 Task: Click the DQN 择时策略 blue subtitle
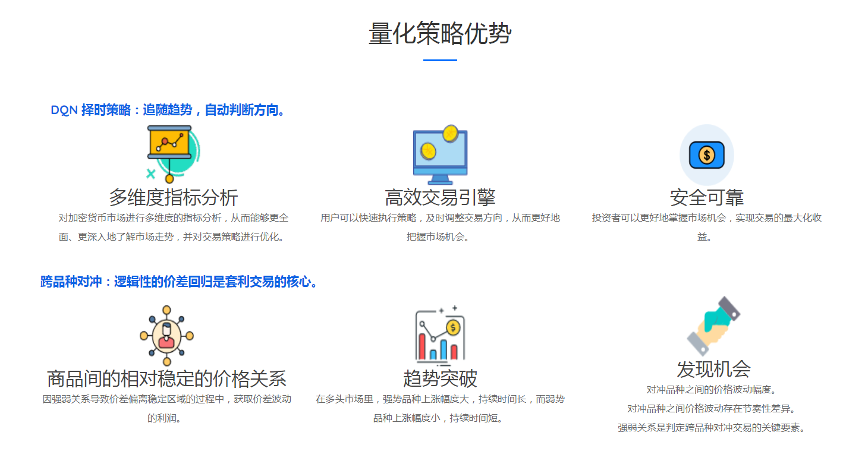[x=170, y=110]
